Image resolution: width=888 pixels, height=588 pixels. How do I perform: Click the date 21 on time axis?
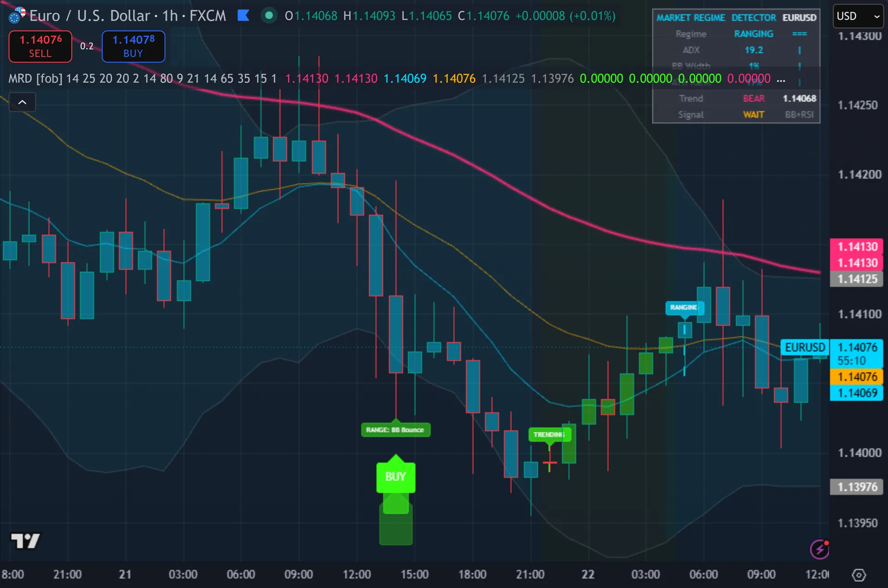coord(125,575)
